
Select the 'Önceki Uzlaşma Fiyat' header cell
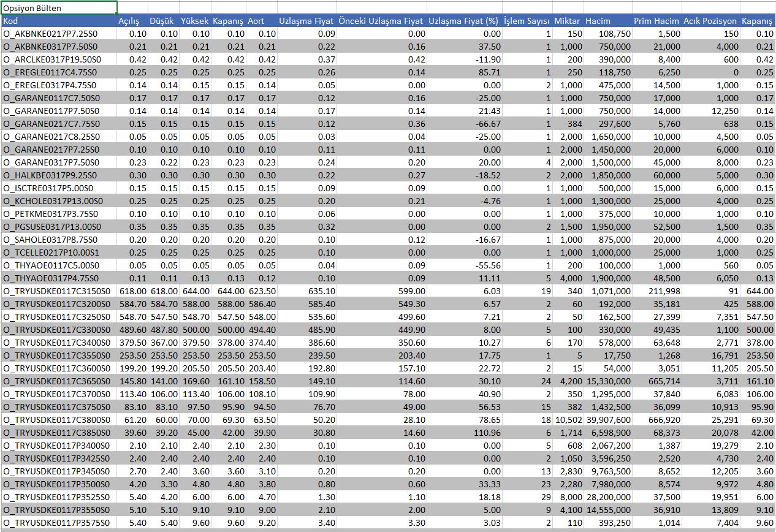pyautogui.click(x=381, y=21)
